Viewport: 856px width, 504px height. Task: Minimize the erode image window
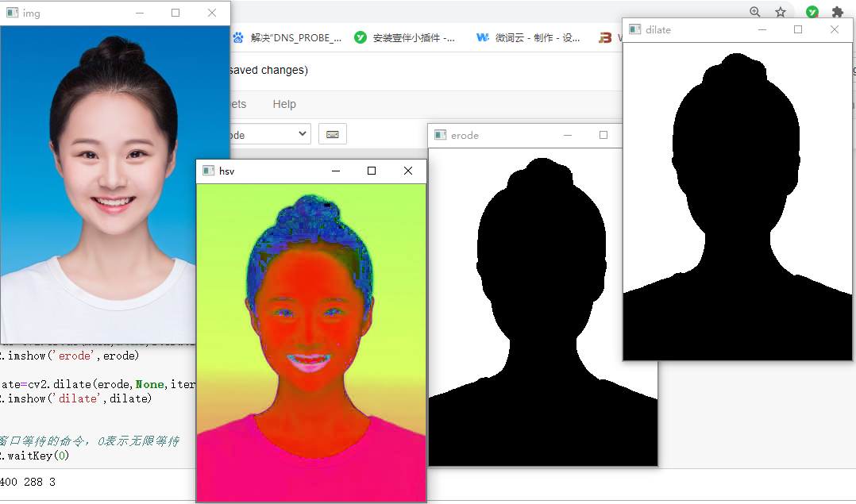[568, 135]
